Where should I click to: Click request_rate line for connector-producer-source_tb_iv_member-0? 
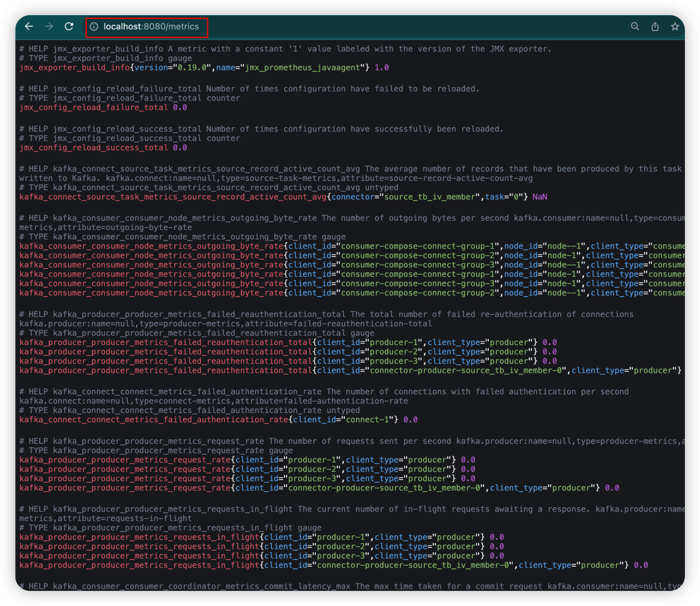[319, 488]
